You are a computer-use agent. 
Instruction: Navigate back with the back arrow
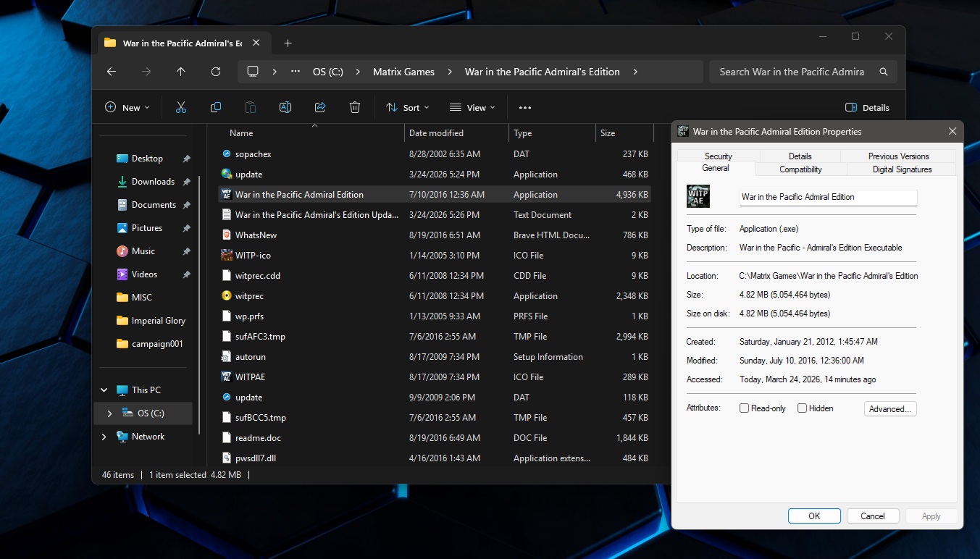coord(111,72)
